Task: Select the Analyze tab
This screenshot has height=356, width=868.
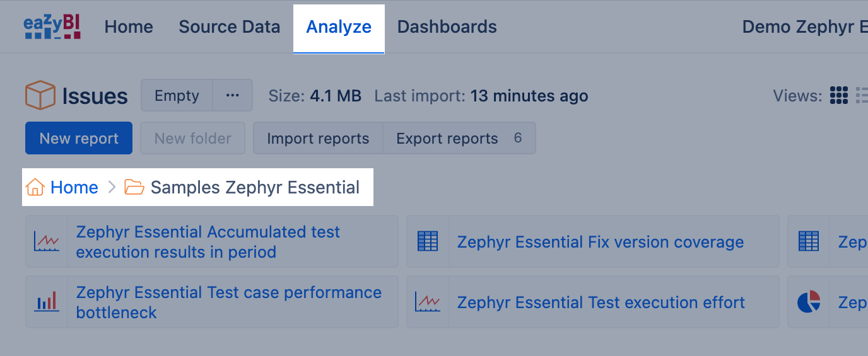Action: pyautogui.click(x=339, y=28)
